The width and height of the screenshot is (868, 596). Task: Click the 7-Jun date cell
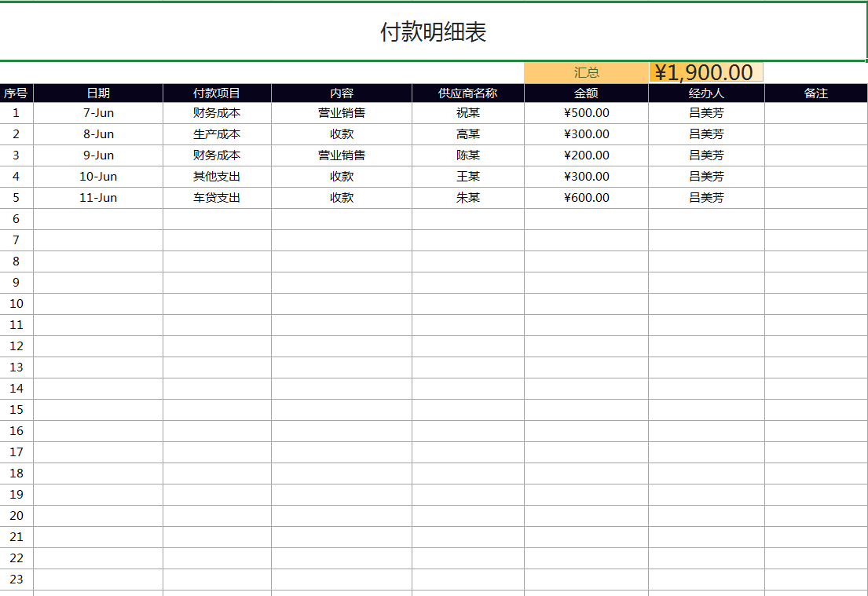(98, 112)
